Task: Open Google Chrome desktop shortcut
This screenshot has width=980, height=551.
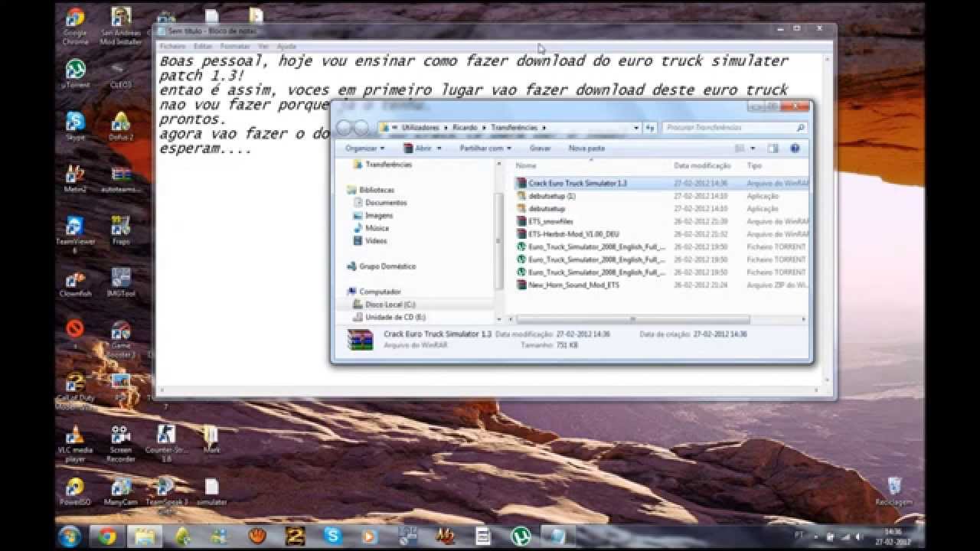Action: click(75, 24)
